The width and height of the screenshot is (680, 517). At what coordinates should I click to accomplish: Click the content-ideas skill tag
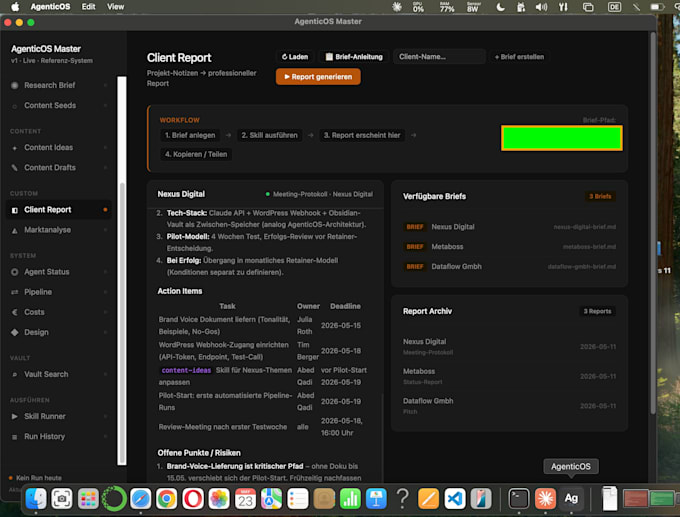[186, 370]
